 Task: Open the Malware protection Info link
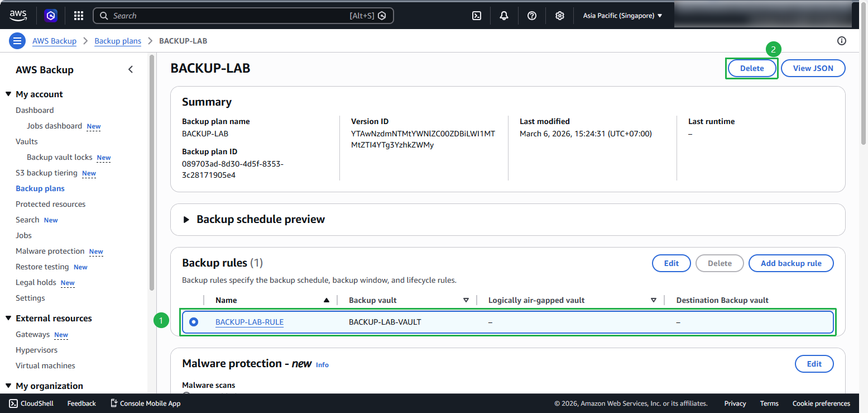tap(322, 365)
